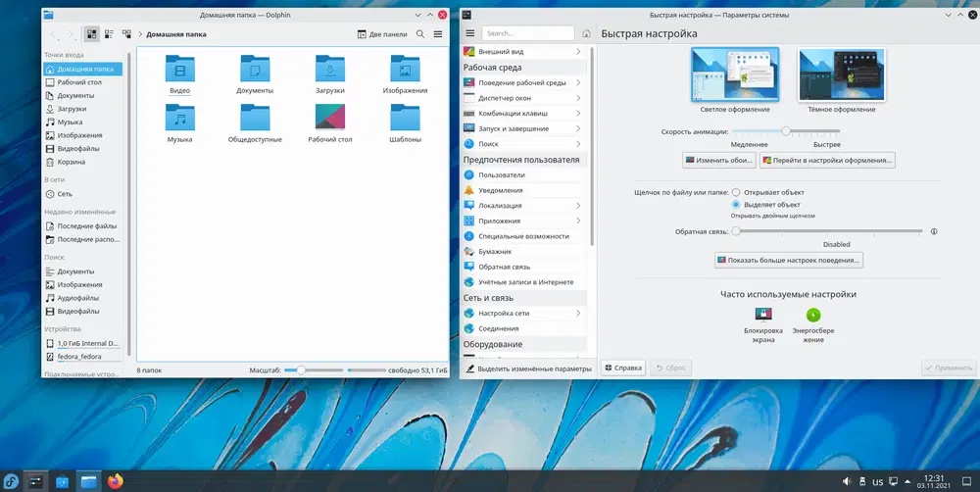Open Сеть in Dolphin places panel
980x492 pixels.
coord(82,194)
